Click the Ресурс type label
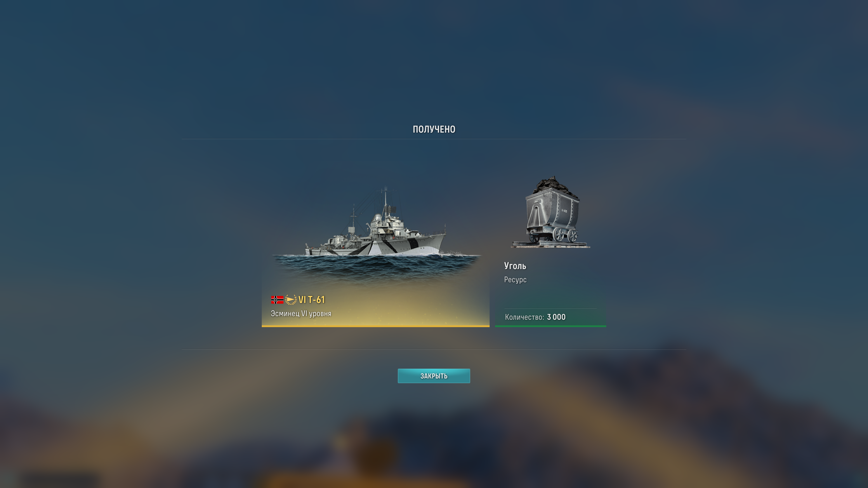Screen dimensions: 868x488 (x=515, y=280)
